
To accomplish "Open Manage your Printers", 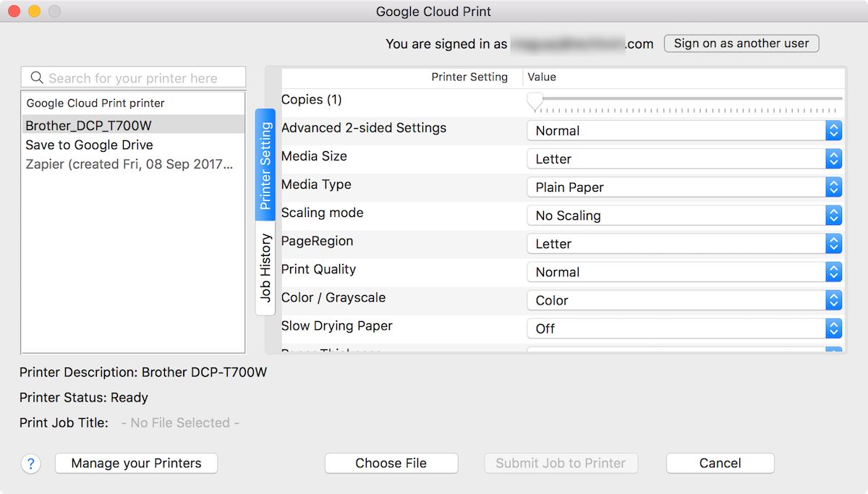I will [x=136, y=464].
